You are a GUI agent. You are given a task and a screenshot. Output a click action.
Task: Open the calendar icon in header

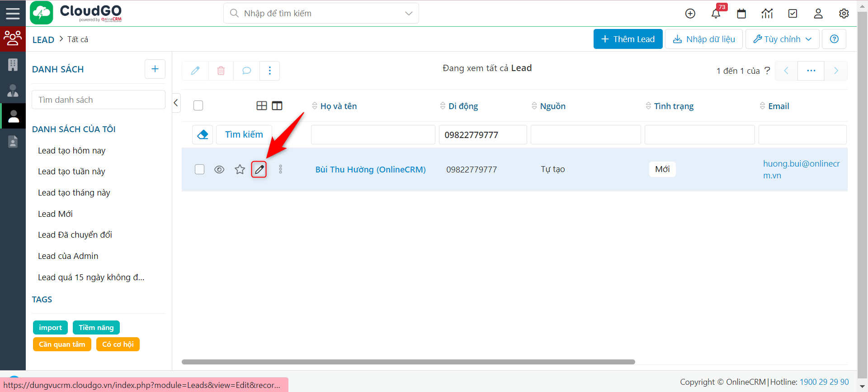pyautogui.click(x=741, y=14)
